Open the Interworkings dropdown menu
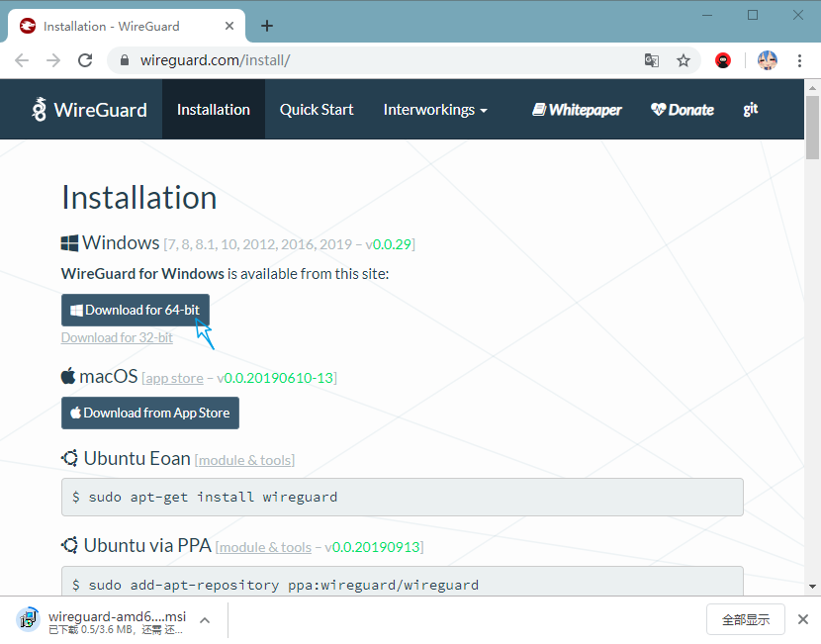 (x=435, y=110)
